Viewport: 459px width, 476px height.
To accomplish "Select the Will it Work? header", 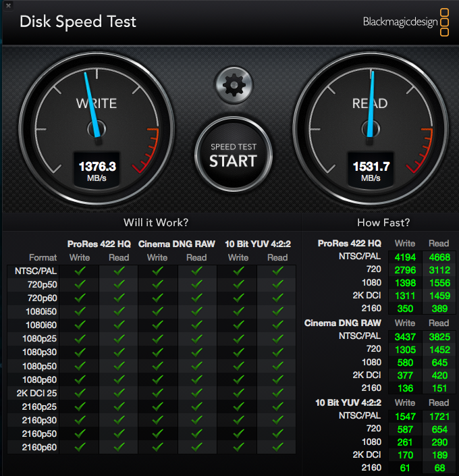I will point(156,223).
